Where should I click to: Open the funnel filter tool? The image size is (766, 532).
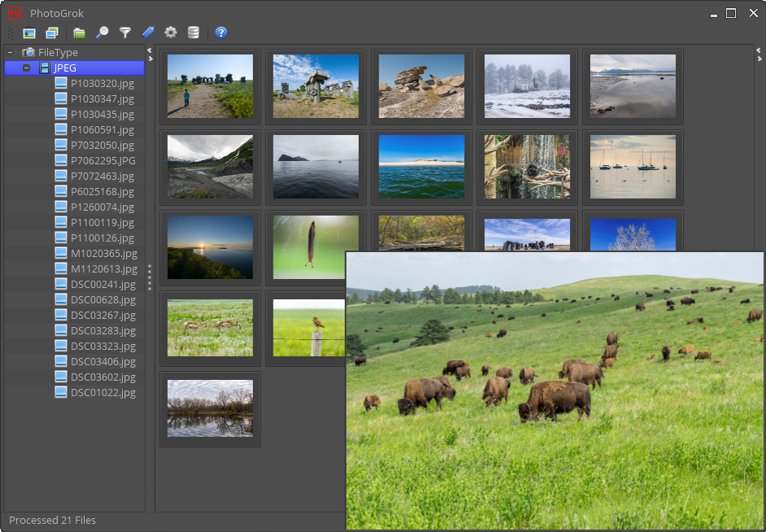pyautogui.click(x=125, y=33)
